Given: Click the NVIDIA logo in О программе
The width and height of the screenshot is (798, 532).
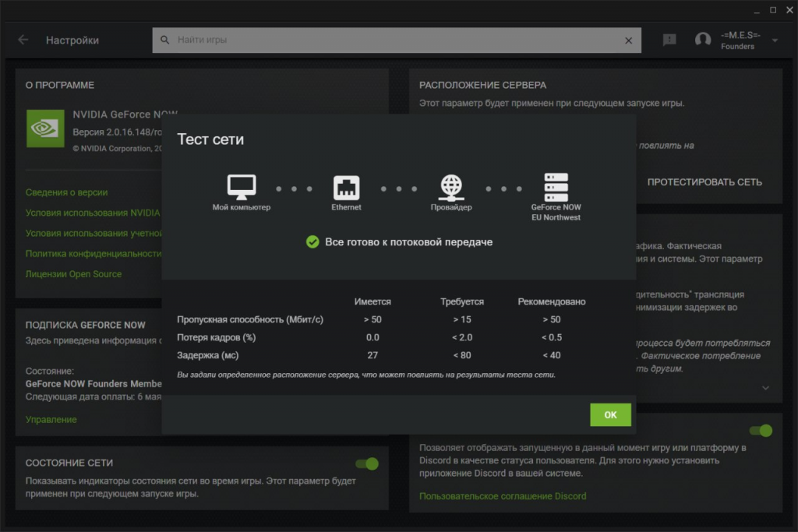Looking at the screenshot, I should pos(45,128).
